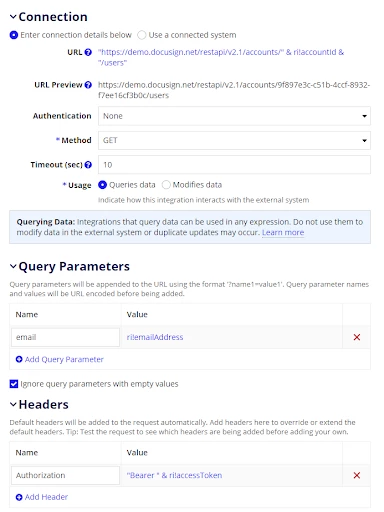Select 'Use a connected system' option

point(142,35)
